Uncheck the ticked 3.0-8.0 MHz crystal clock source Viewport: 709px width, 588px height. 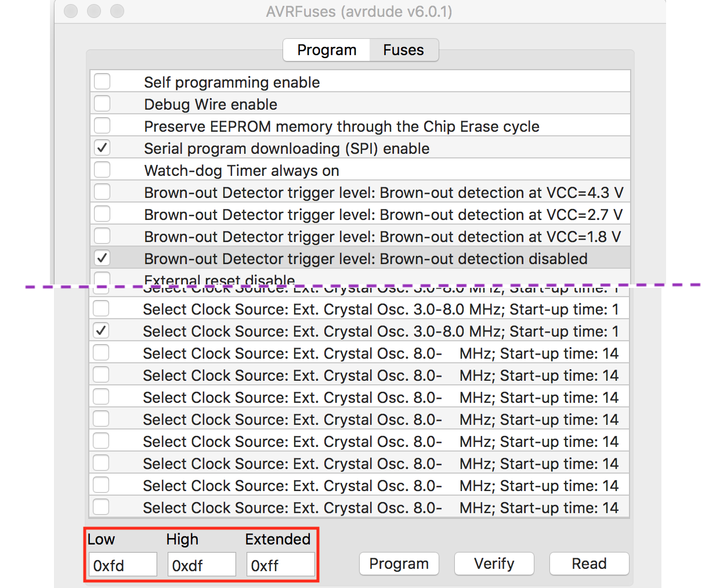pos(101,331)
